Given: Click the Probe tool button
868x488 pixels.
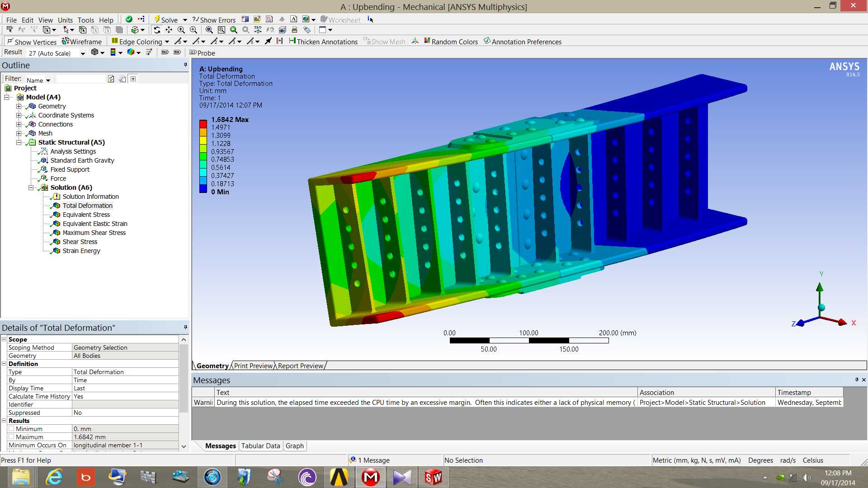Looking at the screenshot, I should click(x=202, y=53).
